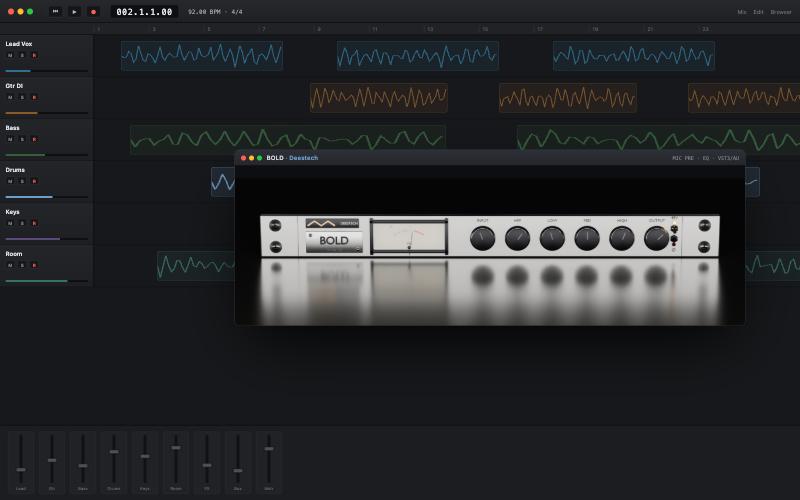
Task: Open the Edit view
Action: [x=758, y=12]
